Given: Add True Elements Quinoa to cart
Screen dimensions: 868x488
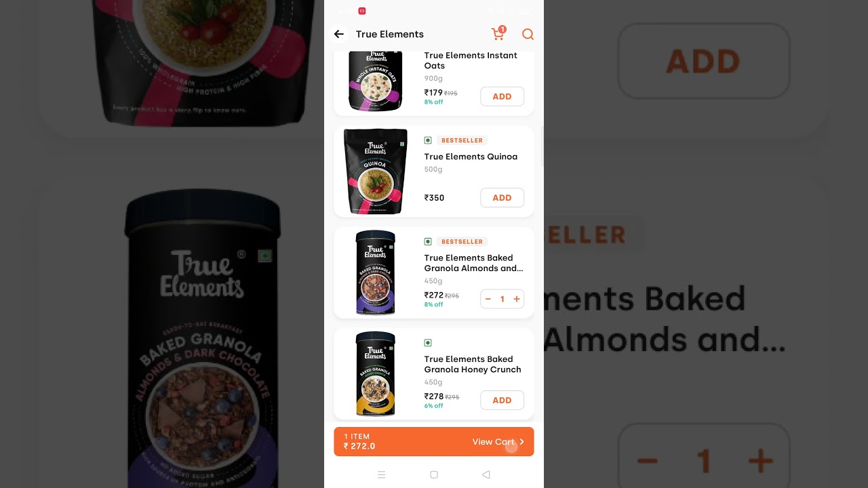Looking at the screenshot, I should (x=502, y=197).
